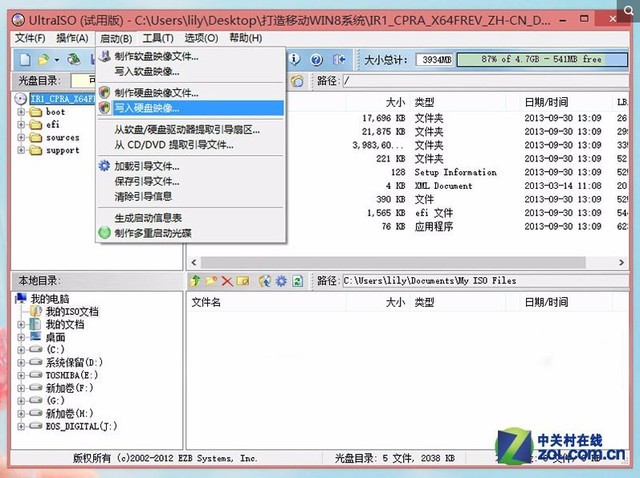Click the Exit door toolbar icon
Image resolution: width=640 pixels, height=478 pixels.
point(339,60)
